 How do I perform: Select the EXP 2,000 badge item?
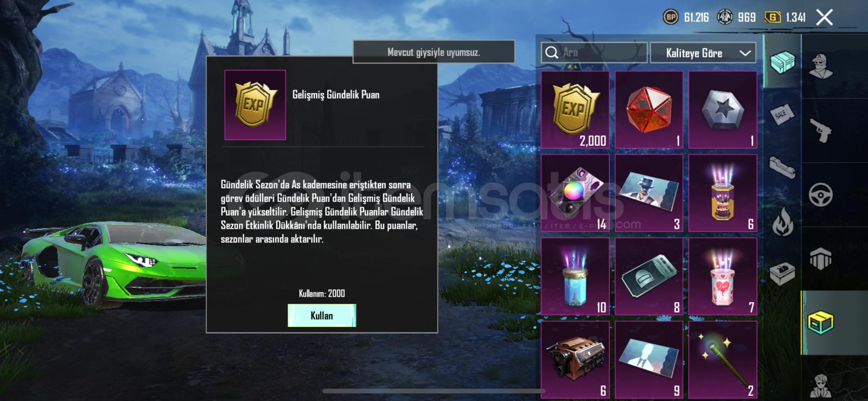pyautogui.click(x=575, y=110)
